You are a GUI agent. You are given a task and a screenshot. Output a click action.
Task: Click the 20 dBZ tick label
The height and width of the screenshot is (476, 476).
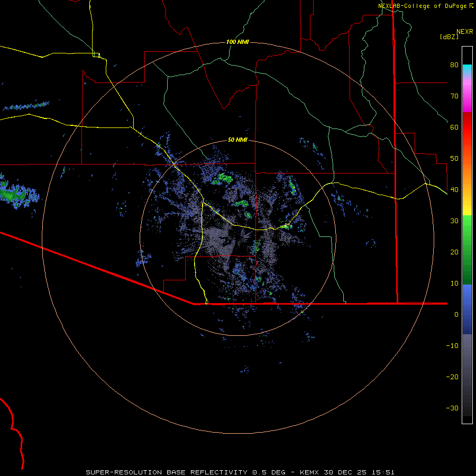(x=454, y=252)
